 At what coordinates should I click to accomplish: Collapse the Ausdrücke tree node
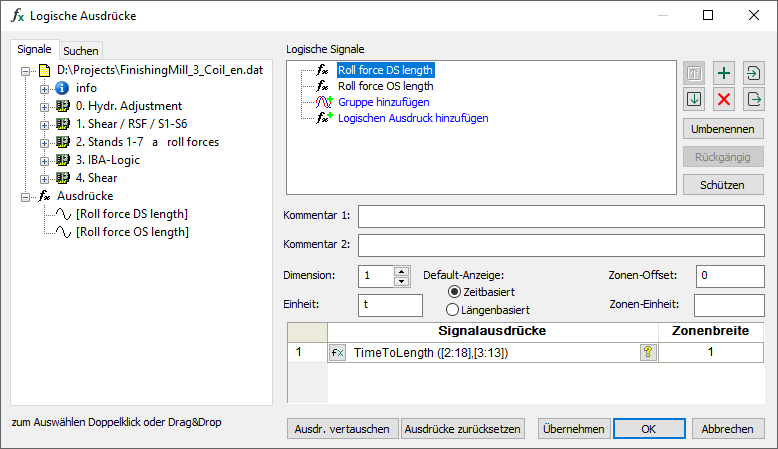pyautogui.click(x=25, y=196)
